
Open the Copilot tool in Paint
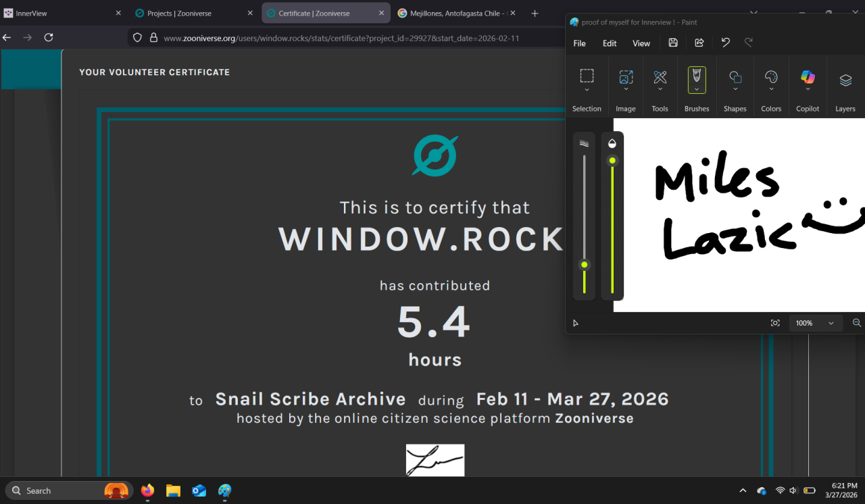pyautogui.click(x=808, y=78)
